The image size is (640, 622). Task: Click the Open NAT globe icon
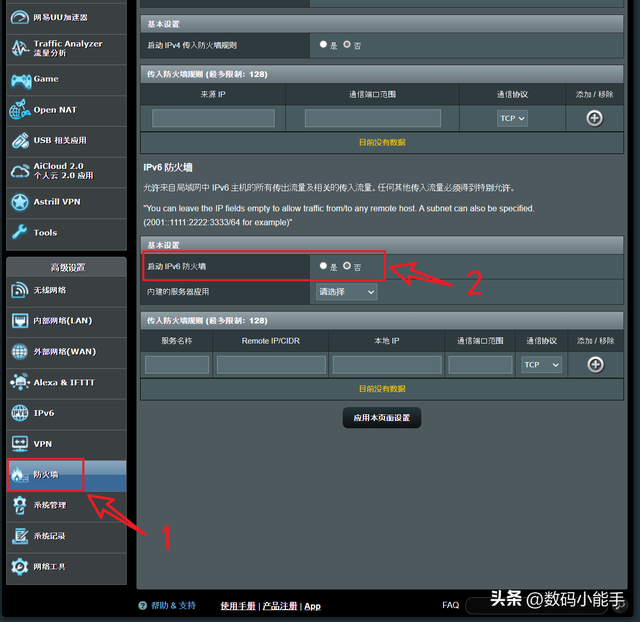pos(20,109)
